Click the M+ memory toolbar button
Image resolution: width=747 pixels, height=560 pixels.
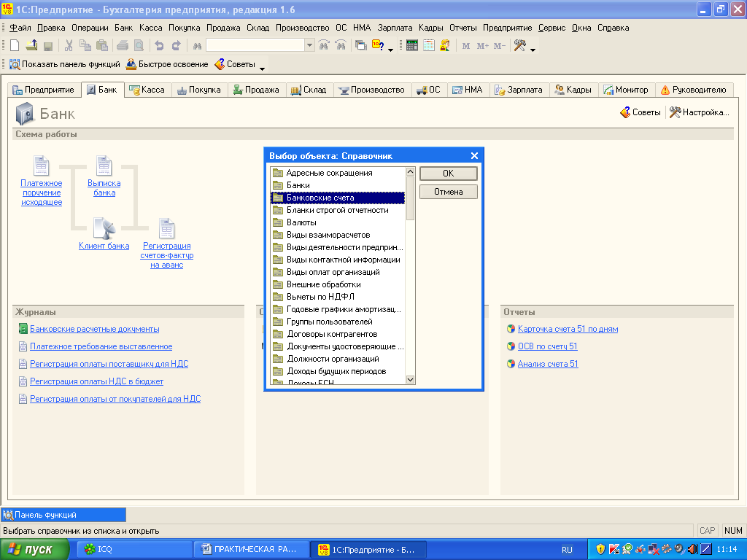pyautogui.click(x=483, y=46)
